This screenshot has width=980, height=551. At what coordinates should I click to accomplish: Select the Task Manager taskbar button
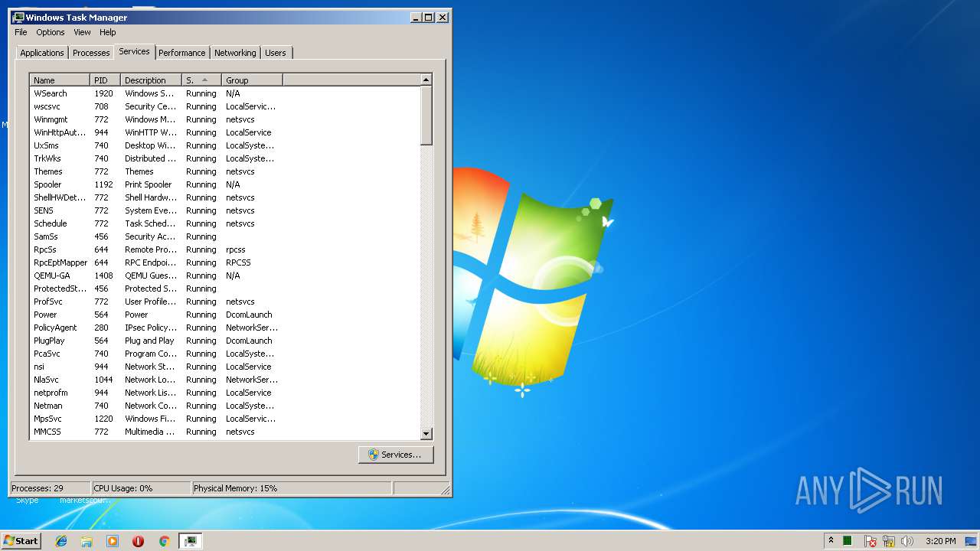click(x=191, y=541)
